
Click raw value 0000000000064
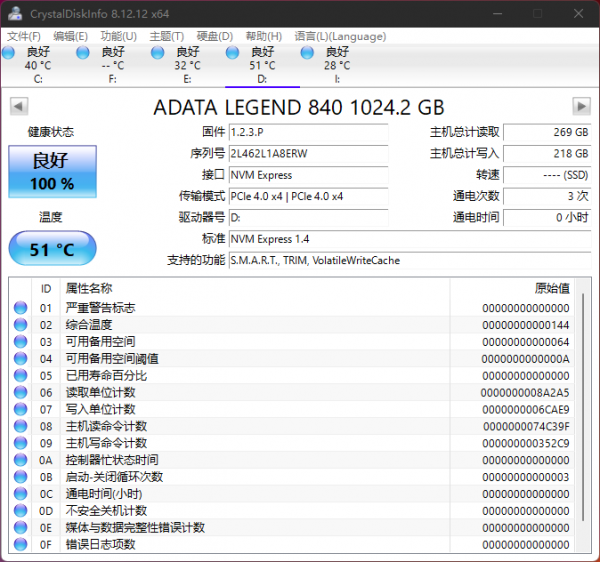(x=526, y=342)
